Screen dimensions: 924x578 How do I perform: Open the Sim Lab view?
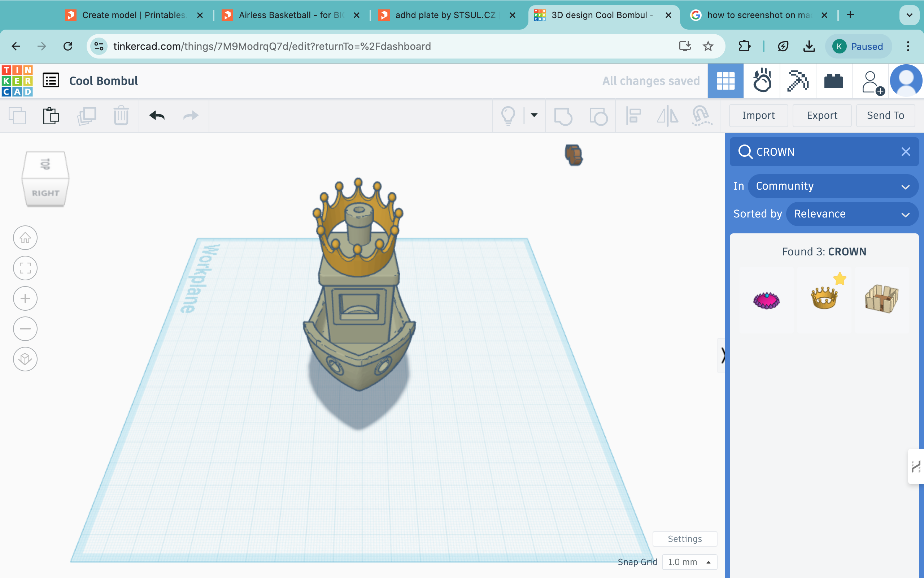coord(762,81)
